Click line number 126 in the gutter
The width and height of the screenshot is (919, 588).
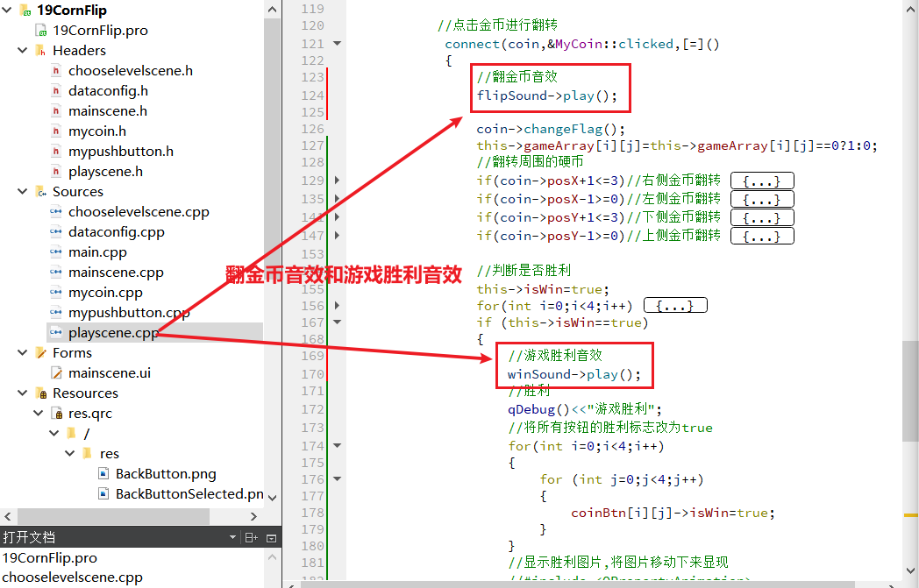(312, 129)
